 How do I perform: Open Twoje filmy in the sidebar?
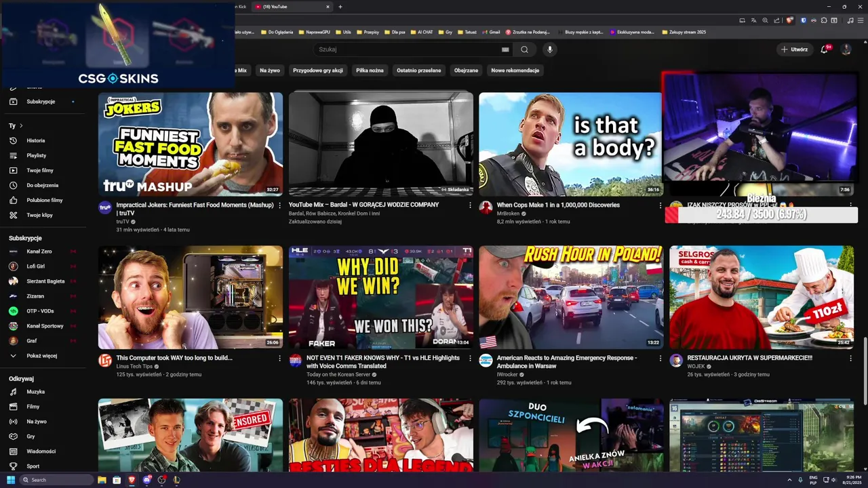40,170
